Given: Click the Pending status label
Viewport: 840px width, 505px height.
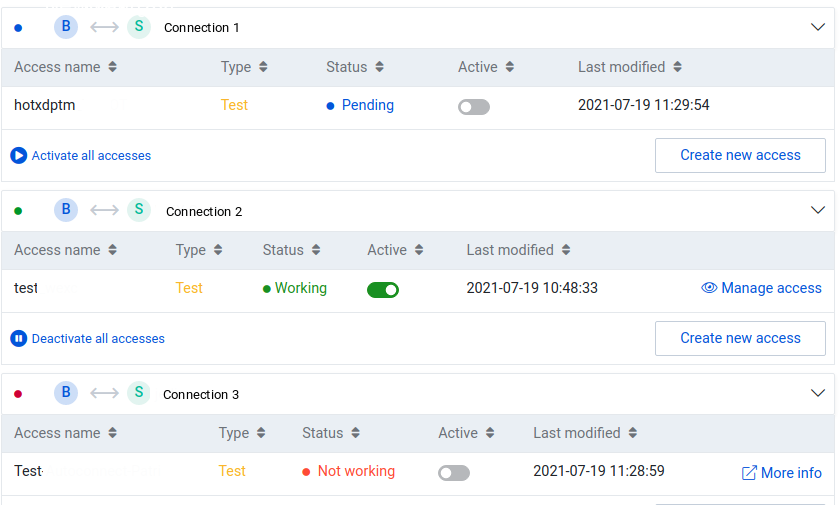Looking at the screenshot, I should [368, 105].
